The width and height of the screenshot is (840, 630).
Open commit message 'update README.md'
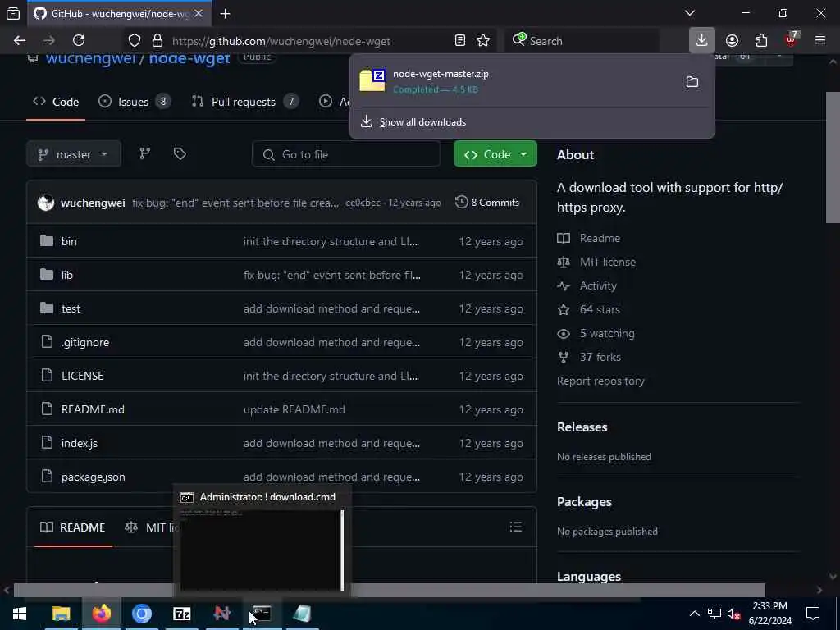294,410
